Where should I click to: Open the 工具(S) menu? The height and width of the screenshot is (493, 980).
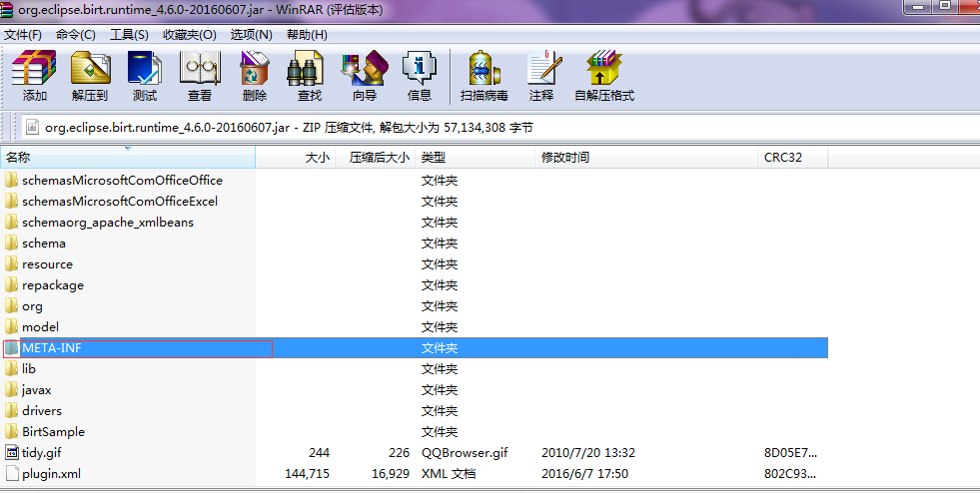pyautogui.click(x=130, y=34)
